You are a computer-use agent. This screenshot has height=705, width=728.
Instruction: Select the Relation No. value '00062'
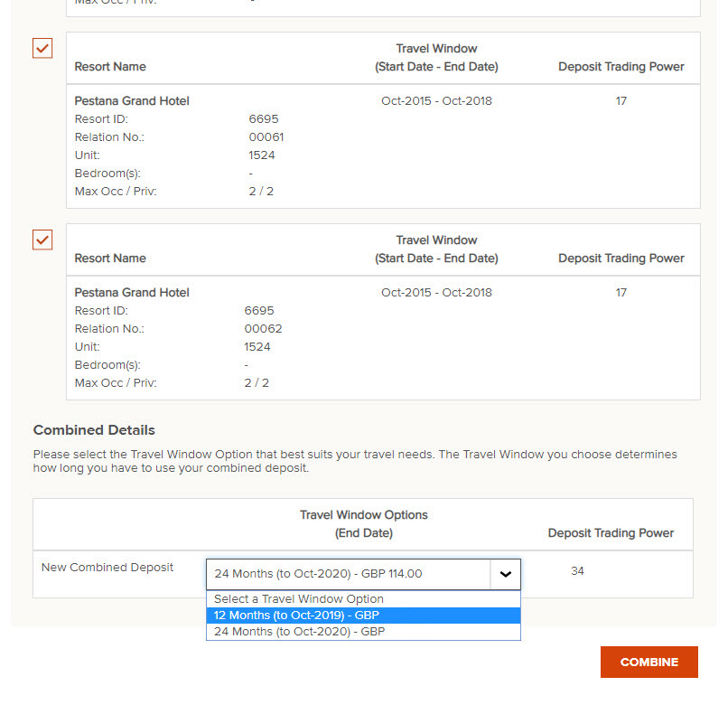pos(263,329)
